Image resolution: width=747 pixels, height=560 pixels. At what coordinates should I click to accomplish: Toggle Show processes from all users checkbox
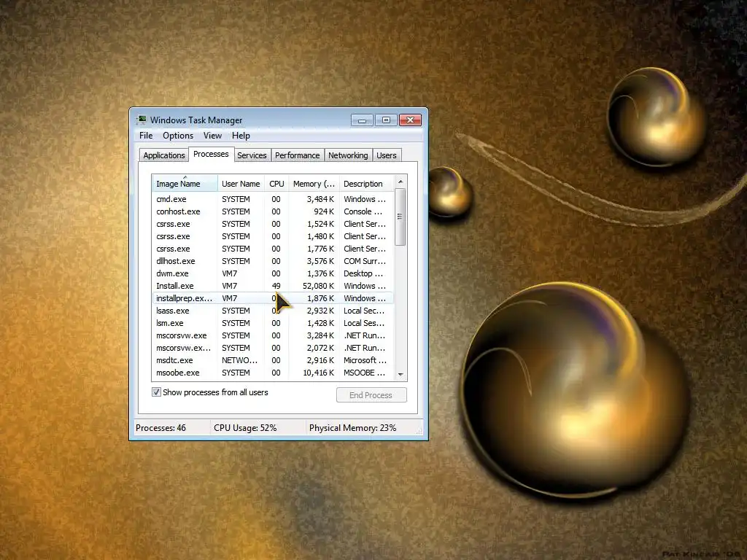156,392
